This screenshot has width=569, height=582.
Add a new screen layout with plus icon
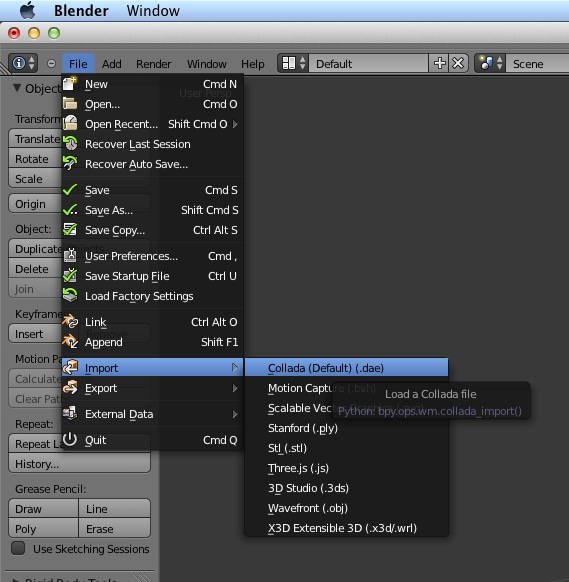(x=439, y=63)
